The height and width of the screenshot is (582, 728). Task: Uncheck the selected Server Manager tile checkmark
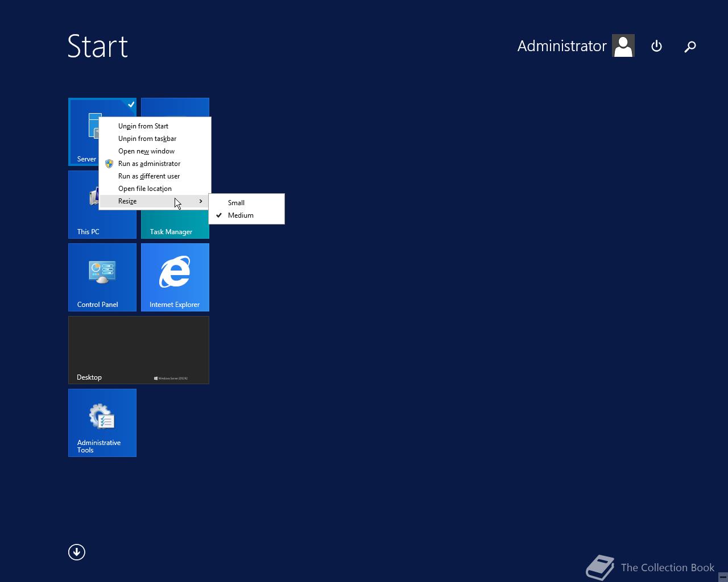click(x=131, y=104)
